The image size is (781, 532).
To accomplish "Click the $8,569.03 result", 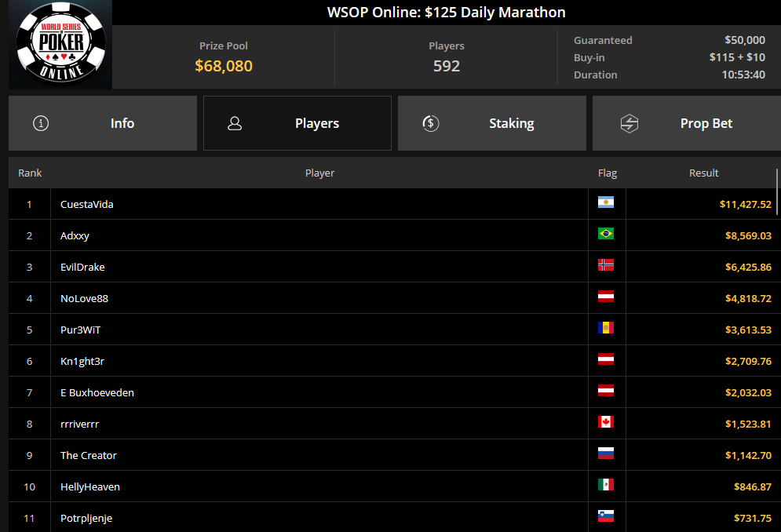I will [x=748, y=235].
